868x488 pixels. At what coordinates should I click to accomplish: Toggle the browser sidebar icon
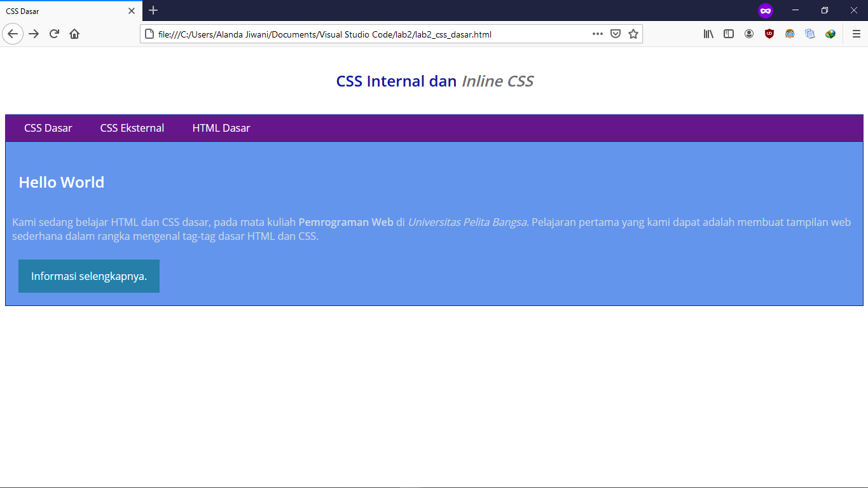(x=728, y=34)
